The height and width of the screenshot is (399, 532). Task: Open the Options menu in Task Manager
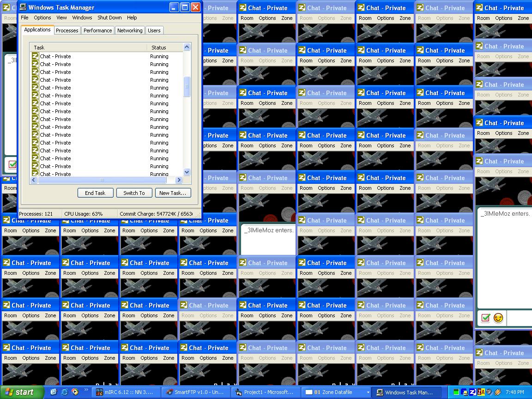42,18
